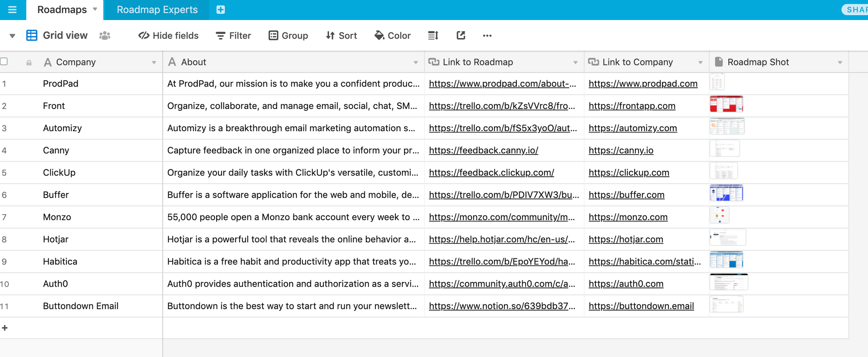Image resolution: width=868 pixels, height=357 pixels.
Task: Open https://feedback.canny.io/ roadmap link
Action: 483,150
